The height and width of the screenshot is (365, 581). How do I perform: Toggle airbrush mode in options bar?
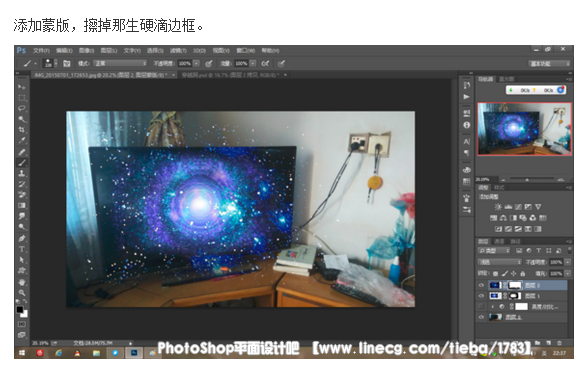pos(265,64)
